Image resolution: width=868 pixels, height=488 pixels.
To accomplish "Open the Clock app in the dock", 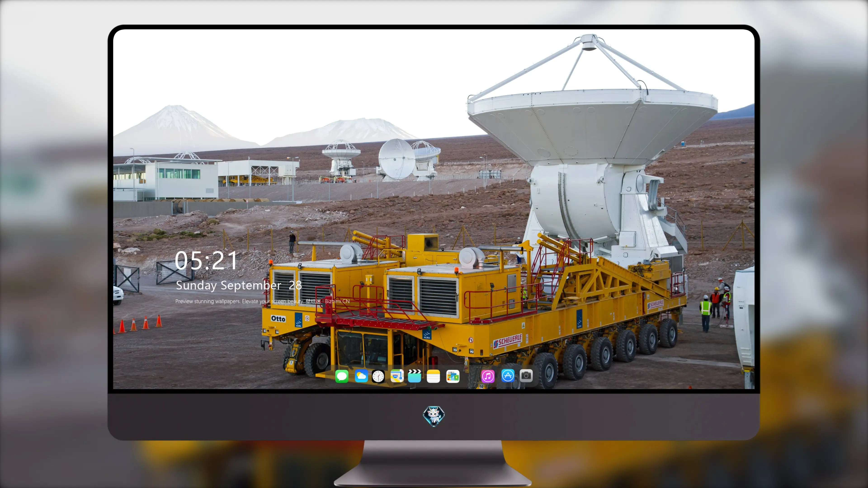I will coord(378,376).
